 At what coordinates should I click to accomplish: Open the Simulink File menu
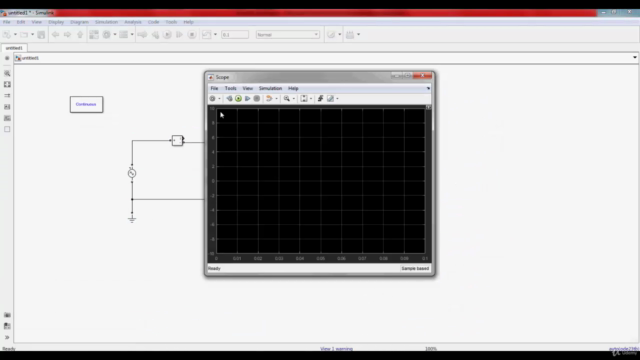pyautogui.click(x=7, y=22)
